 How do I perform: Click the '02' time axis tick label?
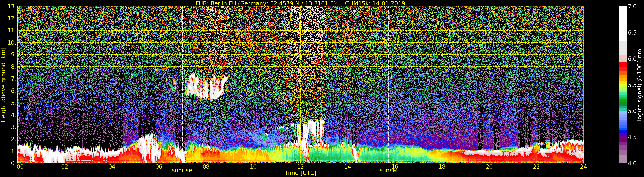(65, 167)
